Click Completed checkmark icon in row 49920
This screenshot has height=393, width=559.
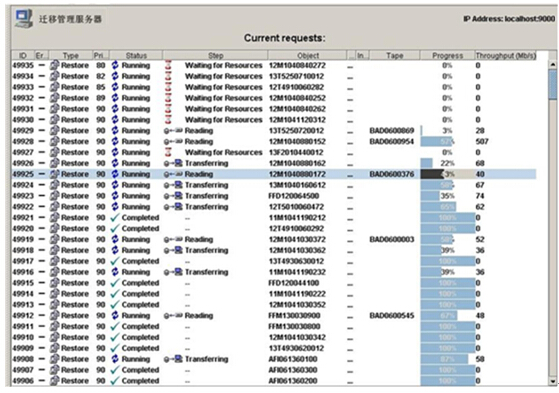tap(115, 229)
